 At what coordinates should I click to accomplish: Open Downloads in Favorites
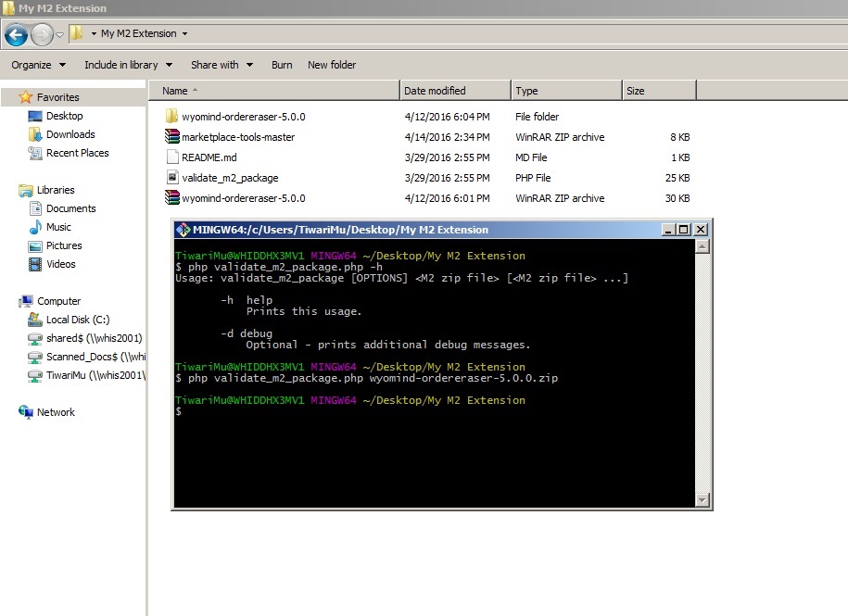click(x=70, y=134)
